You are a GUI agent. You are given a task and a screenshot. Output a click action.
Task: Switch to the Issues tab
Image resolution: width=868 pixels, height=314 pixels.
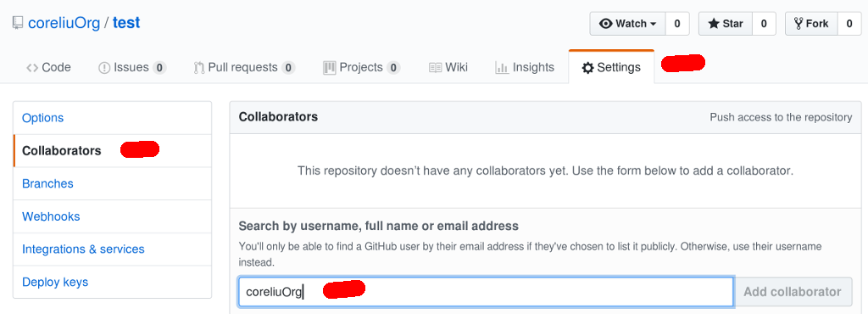[x=132, y=68]
